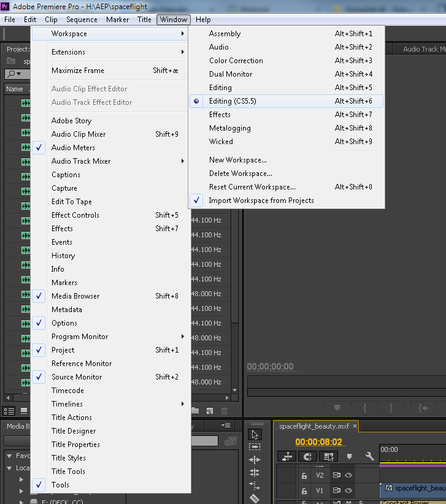Click Mark In in the Source Monitor

tap(364, 408)
